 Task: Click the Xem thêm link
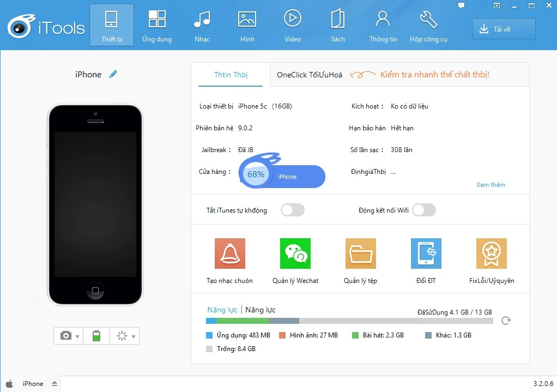[491, 185]
